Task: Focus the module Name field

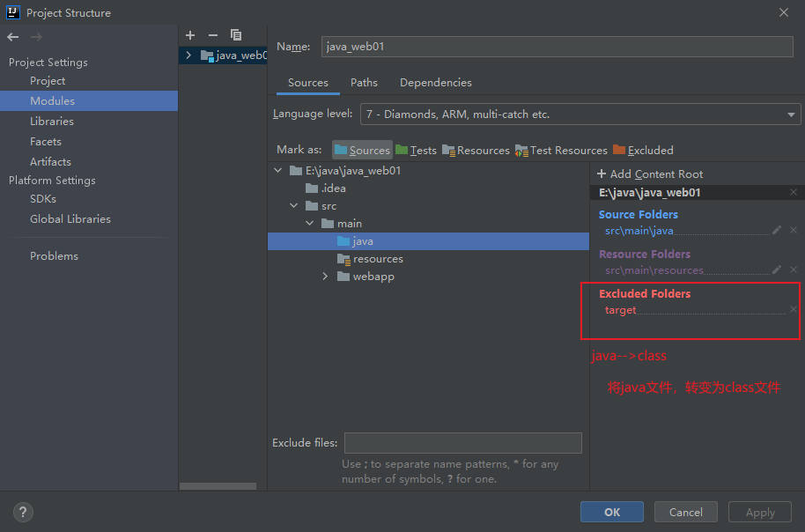Action: (557, 46)
